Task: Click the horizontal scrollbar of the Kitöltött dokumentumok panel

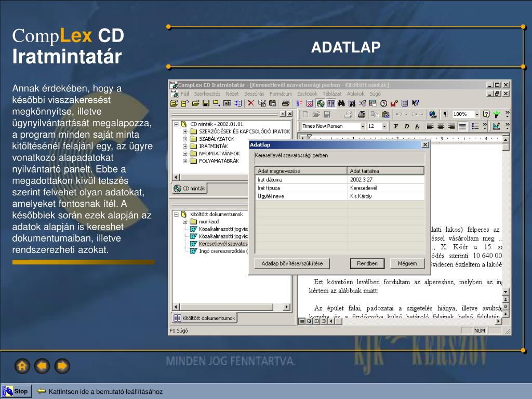Action: [x=231, y=307]
